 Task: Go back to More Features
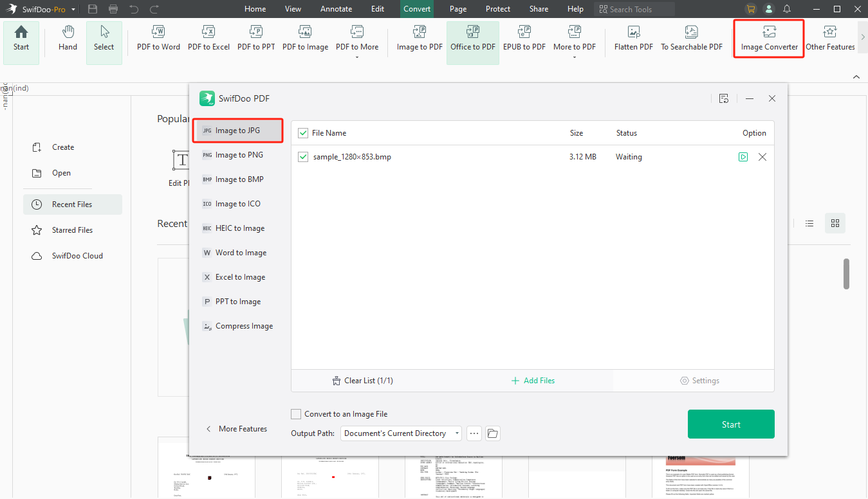point(236,429)
